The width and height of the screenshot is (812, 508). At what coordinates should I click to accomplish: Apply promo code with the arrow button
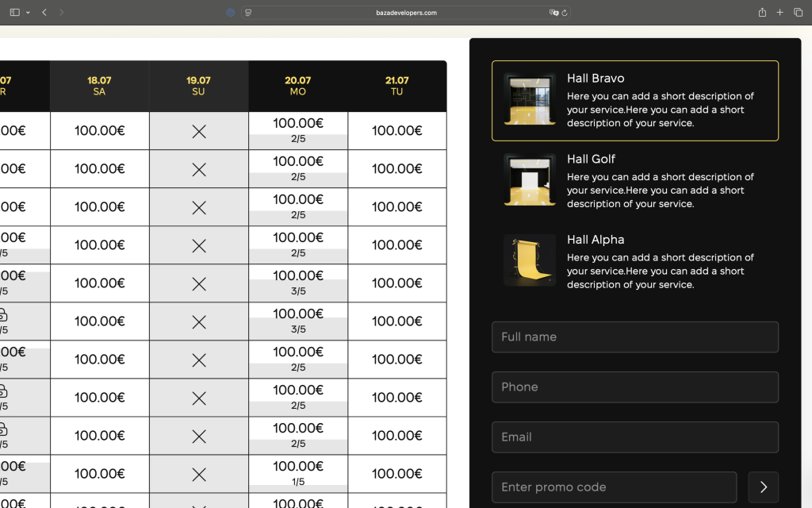[x=764, y=487]
